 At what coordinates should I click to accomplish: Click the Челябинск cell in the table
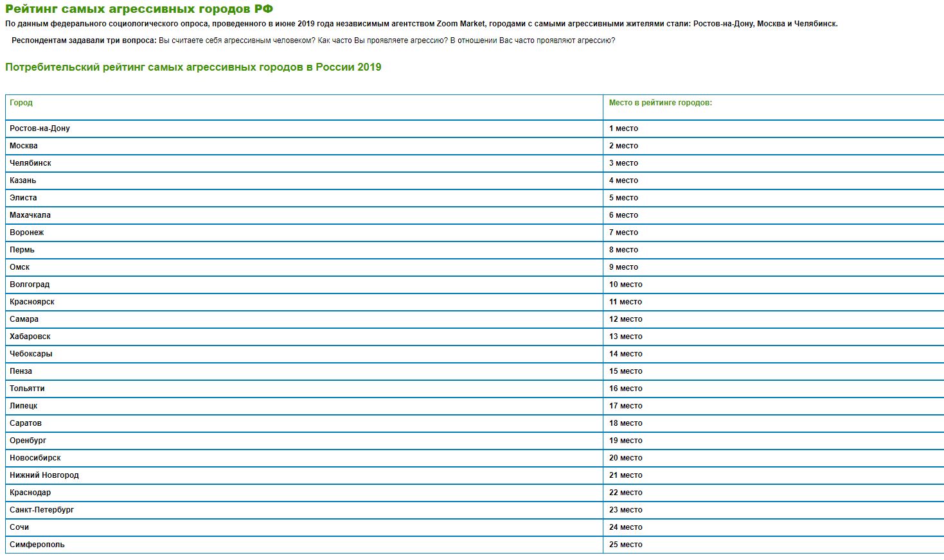coord(30,163)
